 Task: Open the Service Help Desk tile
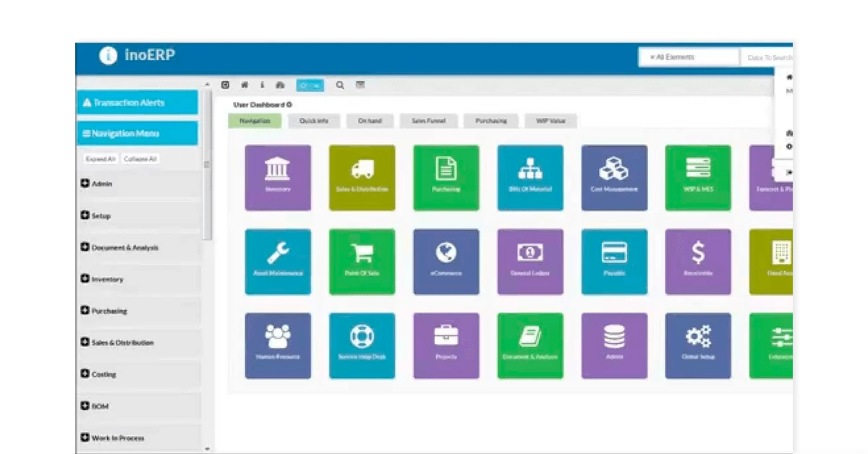pyautogui.click(x=362, y=346)
